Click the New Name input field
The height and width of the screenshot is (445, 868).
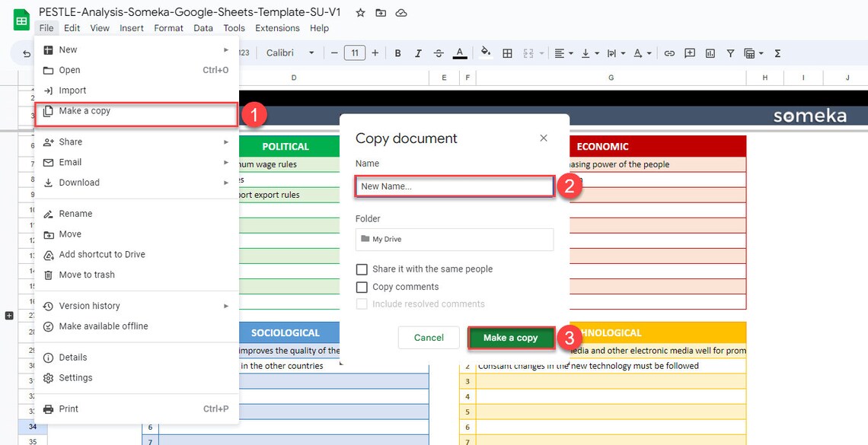click(x=454, y=186)
